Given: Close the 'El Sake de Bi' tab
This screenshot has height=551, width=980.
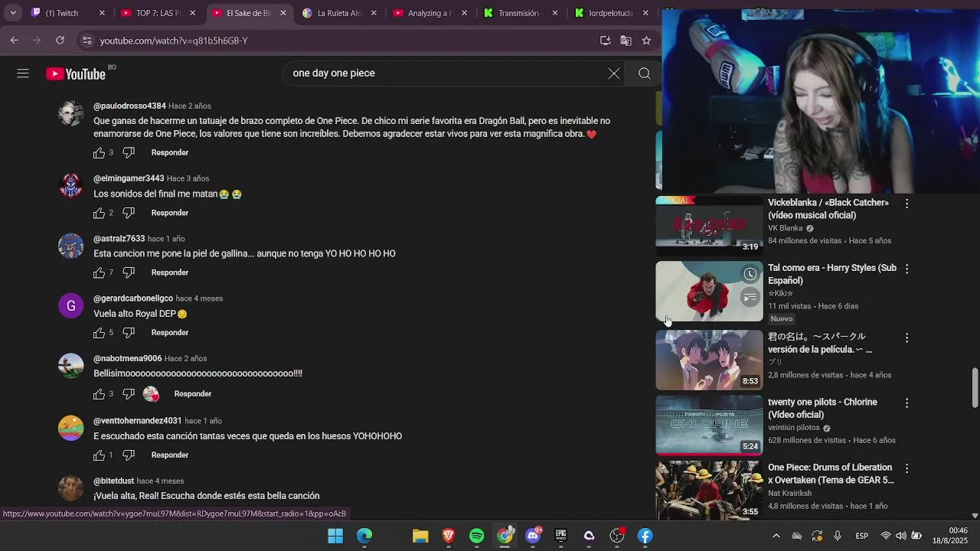Looking at the screenshot, I should (283, 13).
